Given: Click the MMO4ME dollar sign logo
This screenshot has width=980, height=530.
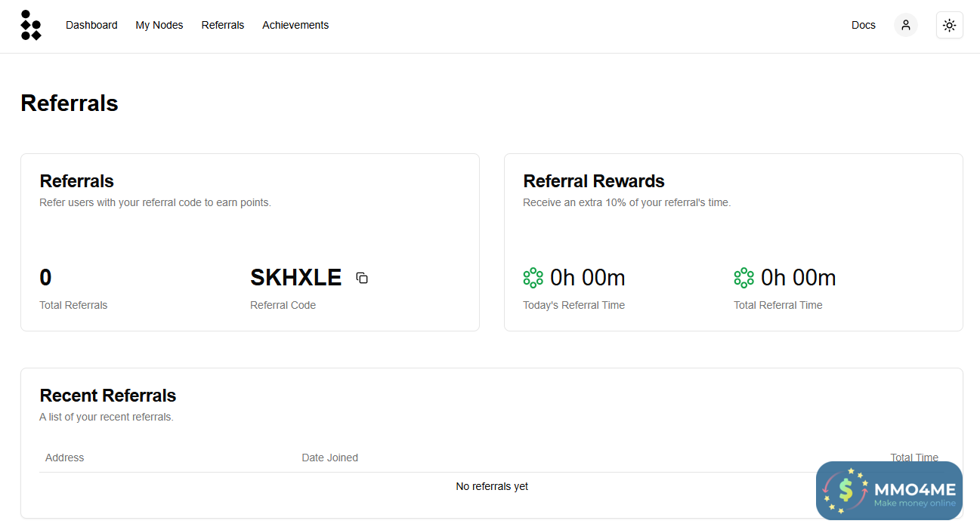Looking at the screenshot, I should click(845, 491).
